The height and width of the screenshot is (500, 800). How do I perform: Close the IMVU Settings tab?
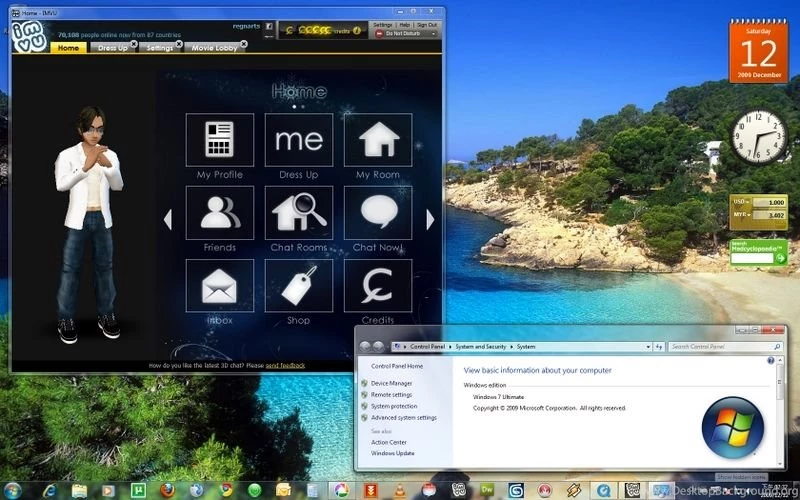pos(179,44)
